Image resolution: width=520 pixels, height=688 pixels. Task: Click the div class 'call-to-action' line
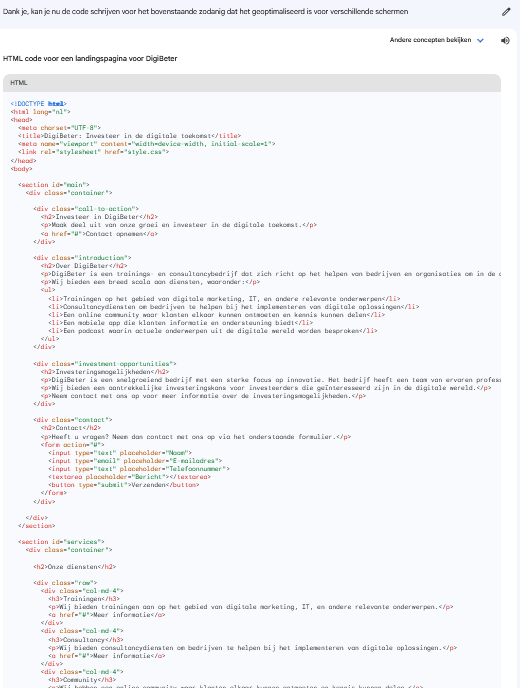tap(86, 209)
